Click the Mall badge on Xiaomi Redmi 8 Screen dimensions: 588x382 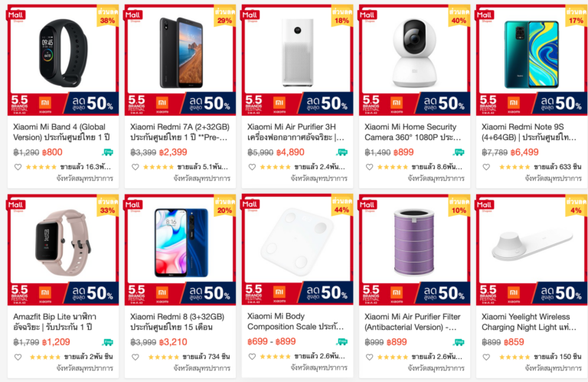tap(134, 204)
